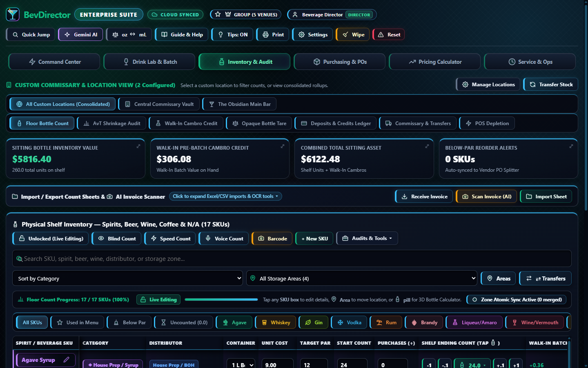Image resolution: width=588 pixels, height=368 pixels.
Task: Open Gemini AI assistant
Action: pyautogui.click(x=80, y=35)
